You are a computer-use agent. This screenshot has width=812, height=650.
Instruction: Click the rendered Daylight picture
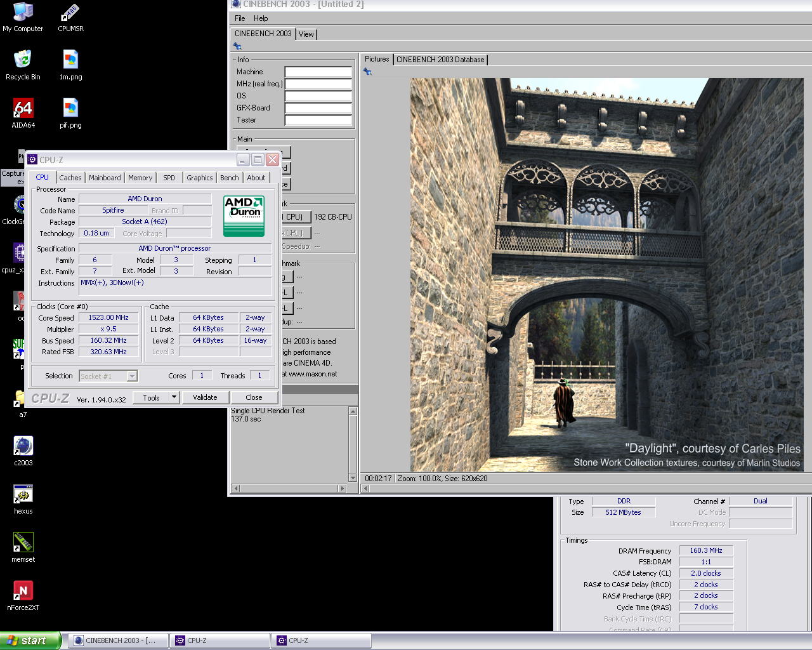coord(606,275)
